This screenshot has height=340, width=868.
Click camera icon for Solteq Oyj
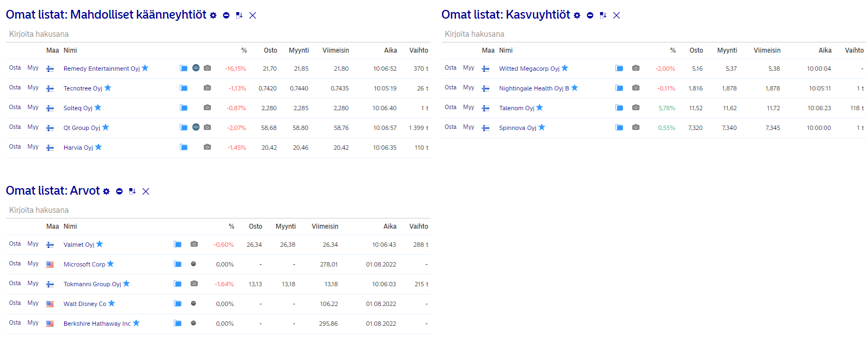(x=207, y=107)
